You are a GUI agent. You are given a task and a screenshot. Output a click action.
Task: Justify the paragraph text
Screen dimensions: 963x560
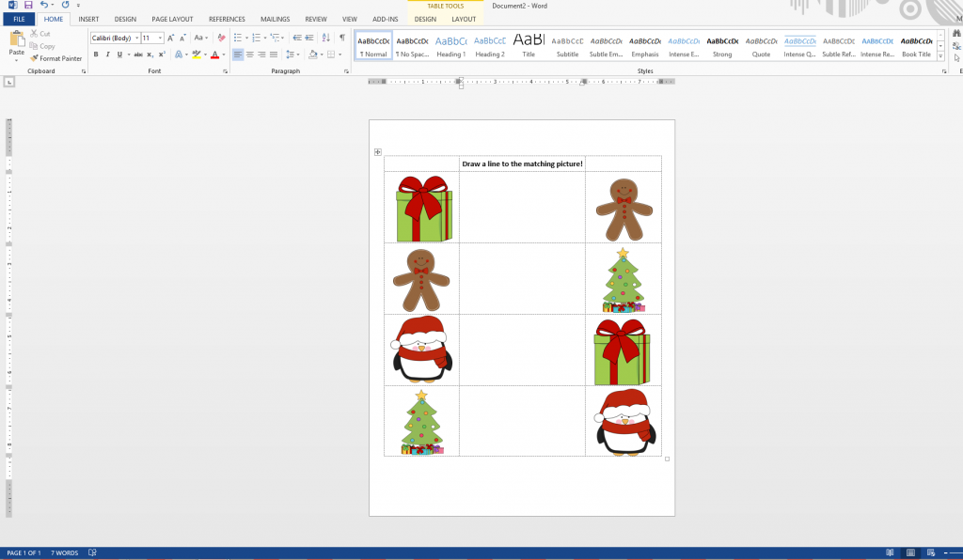[274, 54]
